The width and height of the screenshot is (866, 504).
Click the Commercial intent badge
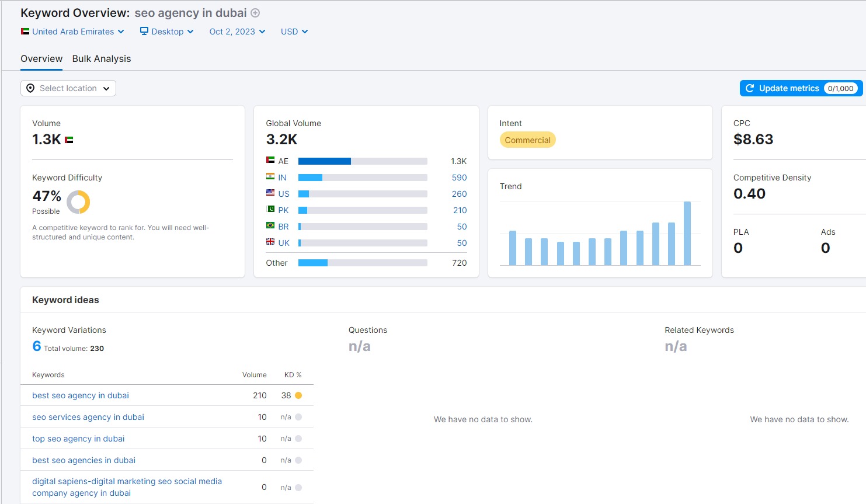tap(527, 140)
